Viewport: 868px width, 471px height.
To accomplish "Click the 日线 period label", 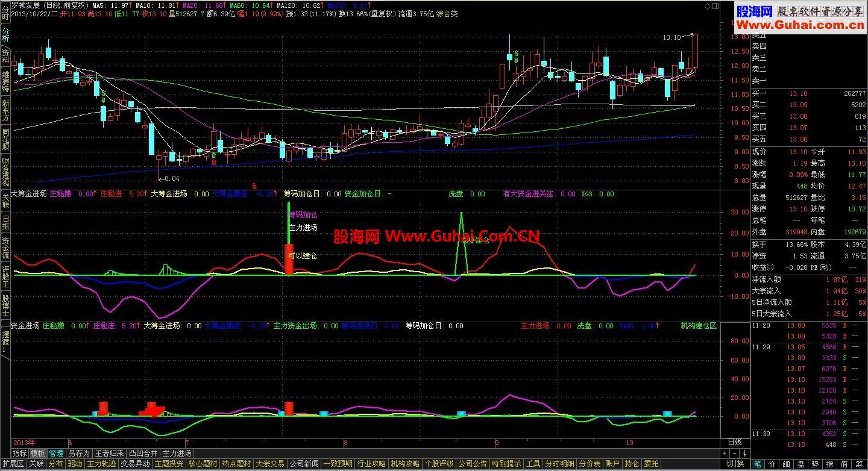I will point(735,443).
